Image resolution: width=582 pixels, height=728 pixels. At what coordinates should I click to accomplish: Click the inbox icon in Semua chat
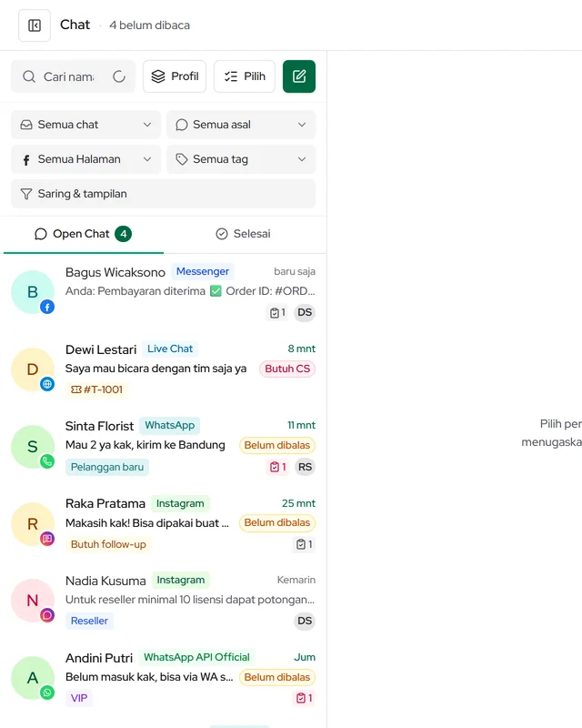[x=26, y=125]
